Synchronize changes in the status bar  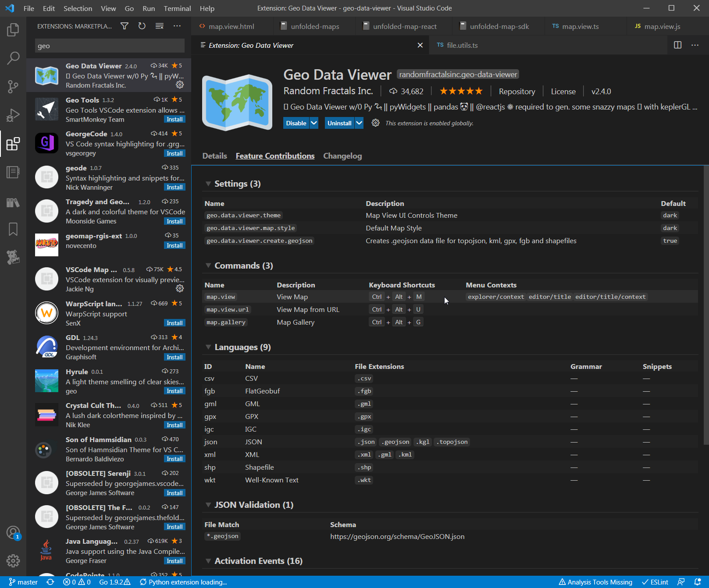(50, 582)
